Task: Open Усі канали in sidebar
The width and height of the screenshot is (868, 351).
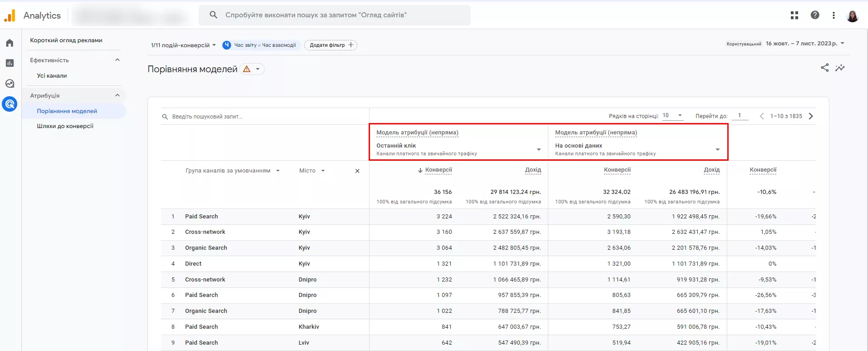Action: (x=52, y=76)
